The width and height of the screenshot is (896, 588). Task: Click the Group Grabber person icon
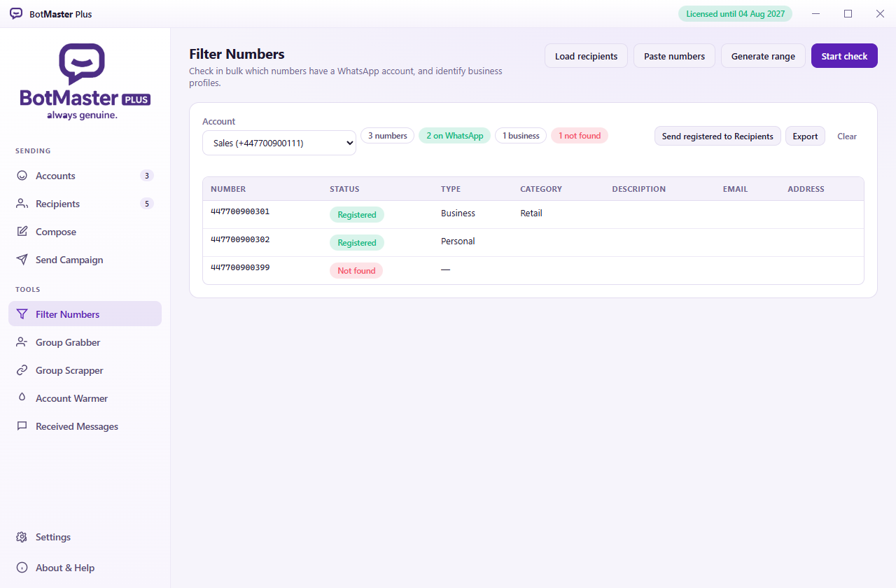click(22, 342)
